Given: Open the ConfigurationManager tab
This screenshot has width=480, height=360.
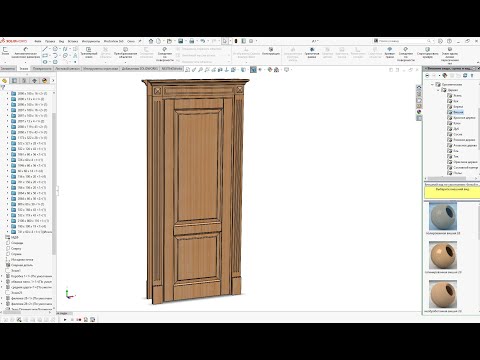Looking at the screenshot, I should [24, 81].
